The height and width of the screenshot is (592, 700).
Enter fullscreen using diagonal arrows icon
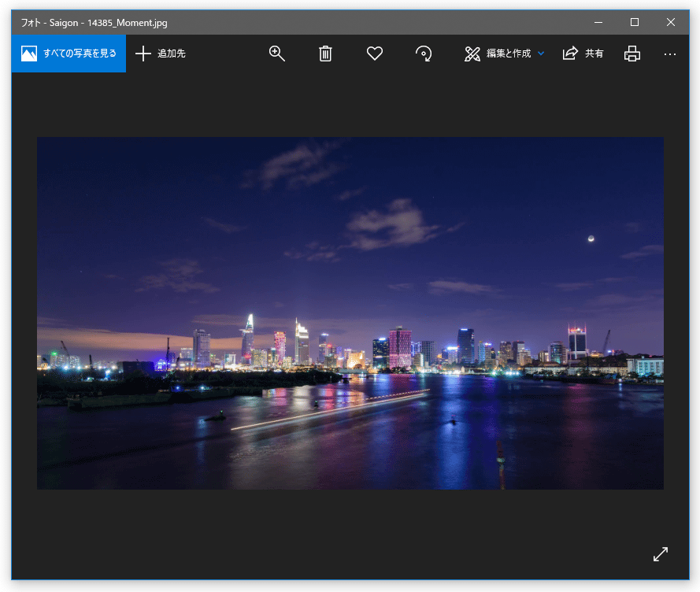tap(660, 554)
